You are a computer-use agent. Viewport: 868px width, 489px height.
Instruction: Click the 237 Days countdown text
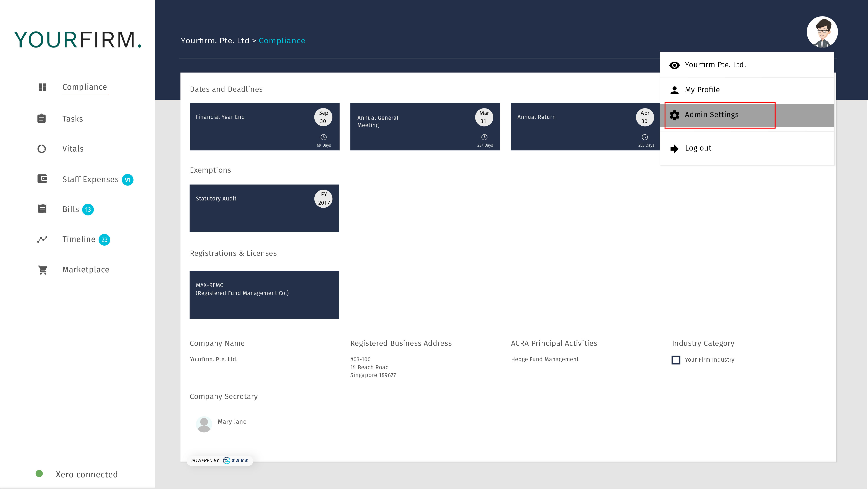(x=485, y=145)
